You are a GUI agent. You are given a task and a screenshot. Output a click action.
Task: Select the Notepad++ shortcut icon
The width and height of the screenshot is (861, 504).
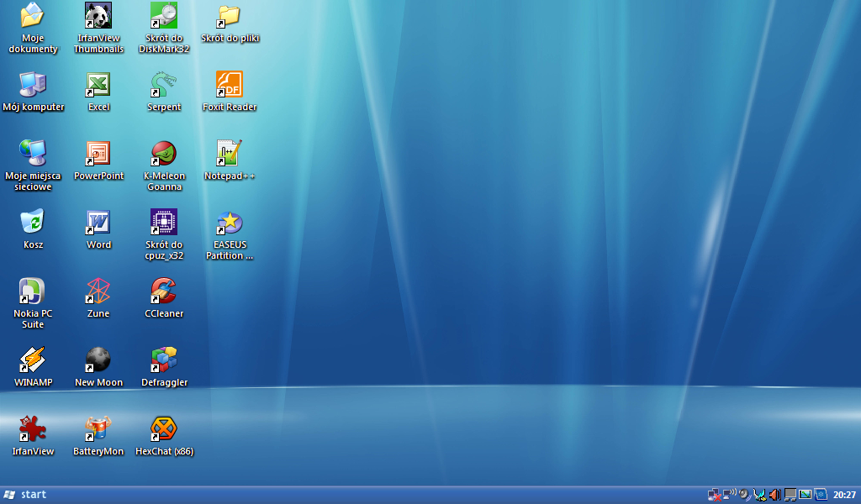230,153
